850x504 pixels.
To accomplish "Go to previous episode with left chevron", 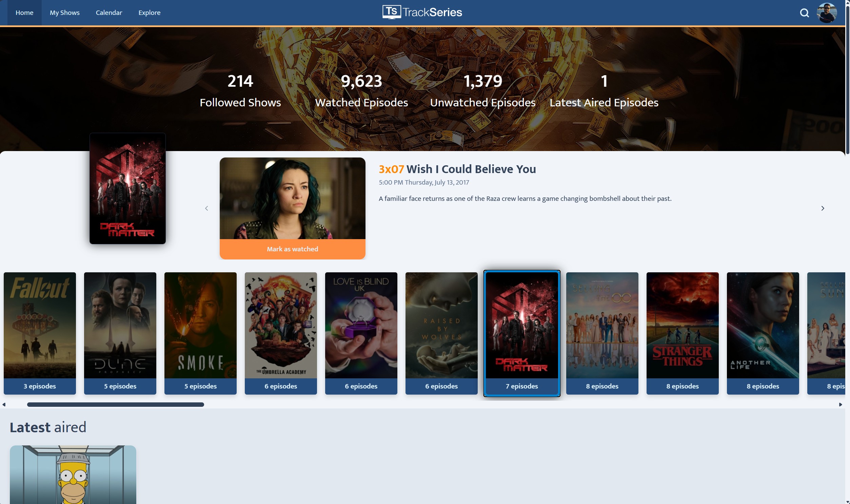I will pyautogui.click(x=206, y=208).
